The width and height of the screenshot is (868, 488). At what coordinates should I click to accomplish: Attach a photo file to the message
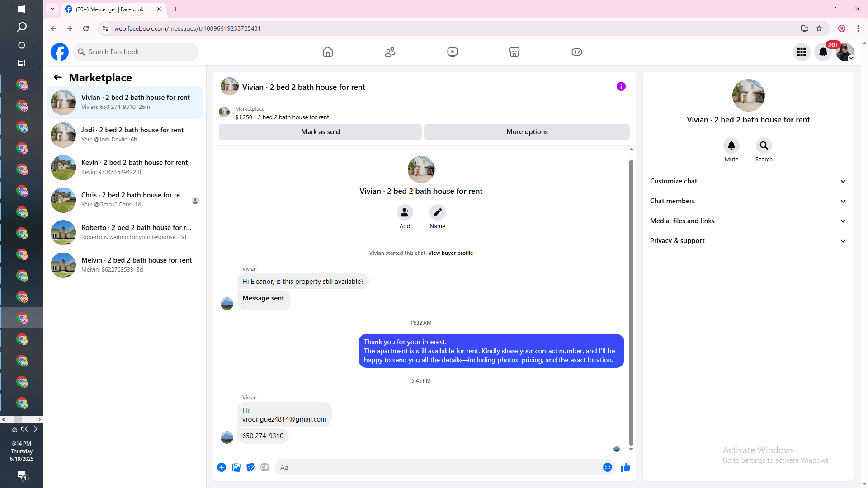click(x=236, y=467)
